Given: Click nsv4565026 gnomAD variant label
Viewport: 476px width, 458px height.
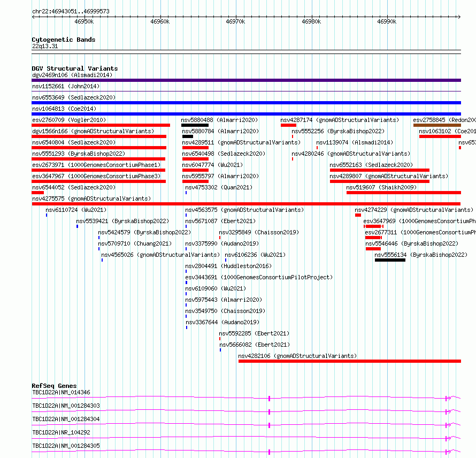Looking at the screenshot, I should pos(160,255).
